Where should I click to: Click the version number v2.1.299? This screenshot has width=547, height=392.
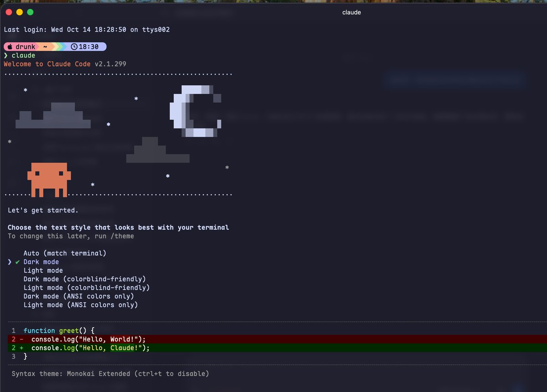coord(110,64)
